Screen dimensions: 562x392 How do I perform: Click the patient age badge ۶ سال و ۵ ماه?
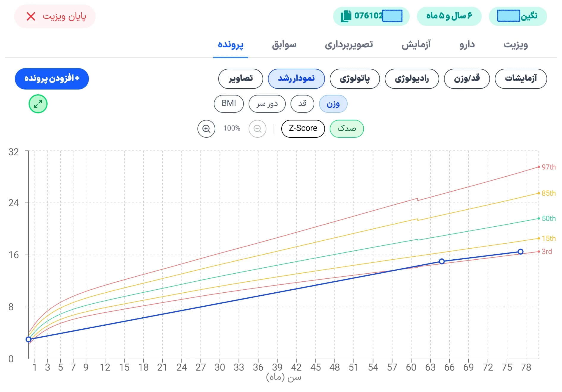pos(449,16)
